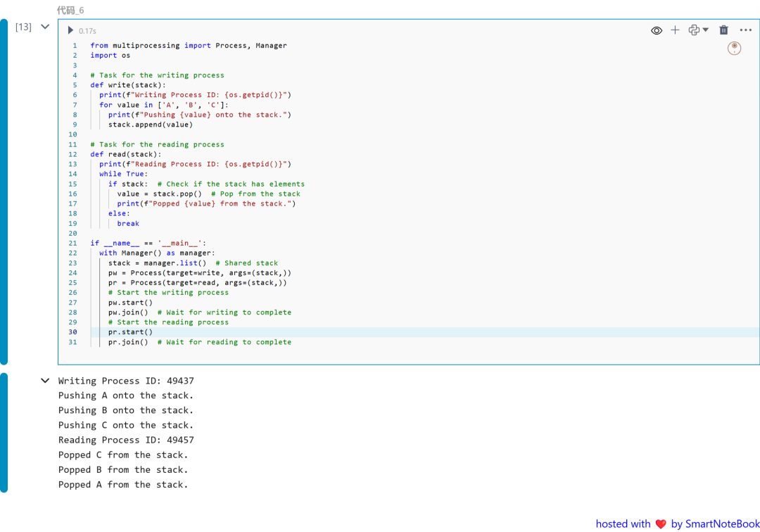Click output 'Pushing C onto the stack.'
This screenshot has width=760, height=532.
(126, 426)
